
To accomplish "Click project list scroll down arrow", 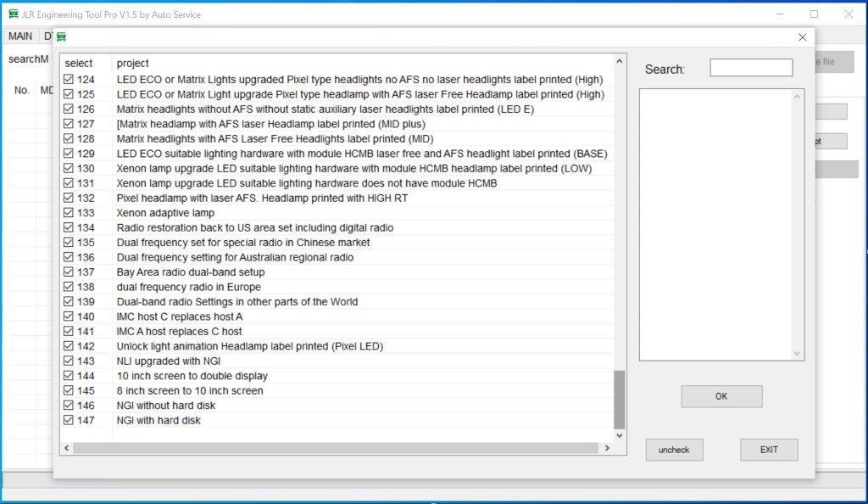I will tap(620, 435).
